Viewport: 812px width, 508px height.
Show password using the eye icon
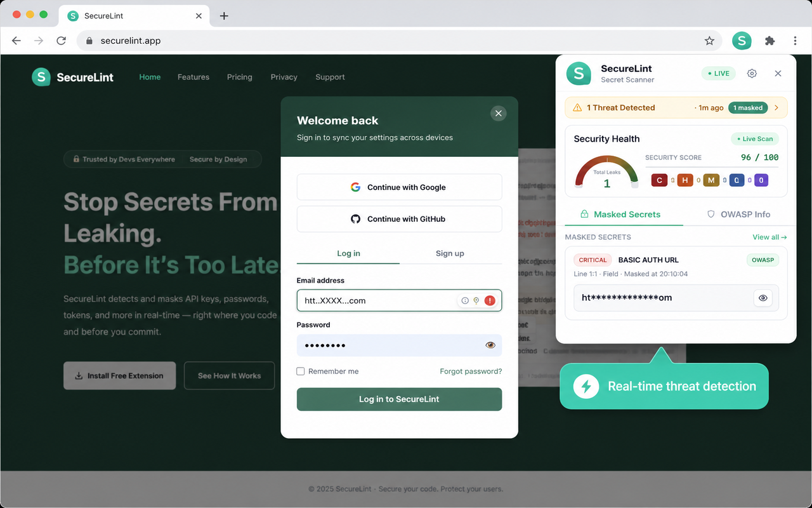[x=490, y=345]
